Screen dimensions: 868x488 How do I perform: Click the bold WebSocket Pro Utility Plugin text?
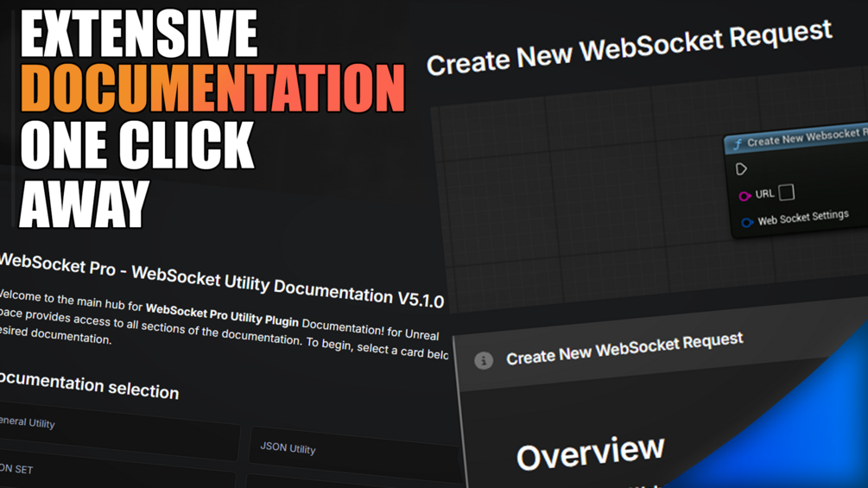coord(222,314)
